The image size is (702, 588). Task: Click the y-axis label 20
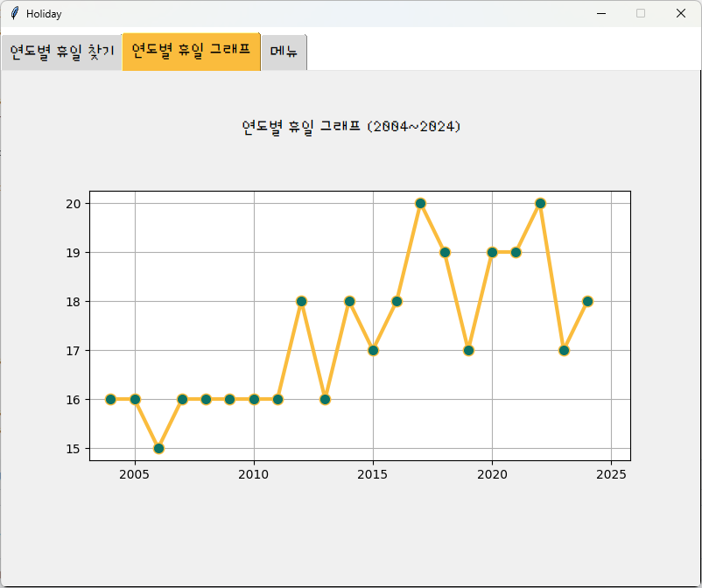click(74, 204)
